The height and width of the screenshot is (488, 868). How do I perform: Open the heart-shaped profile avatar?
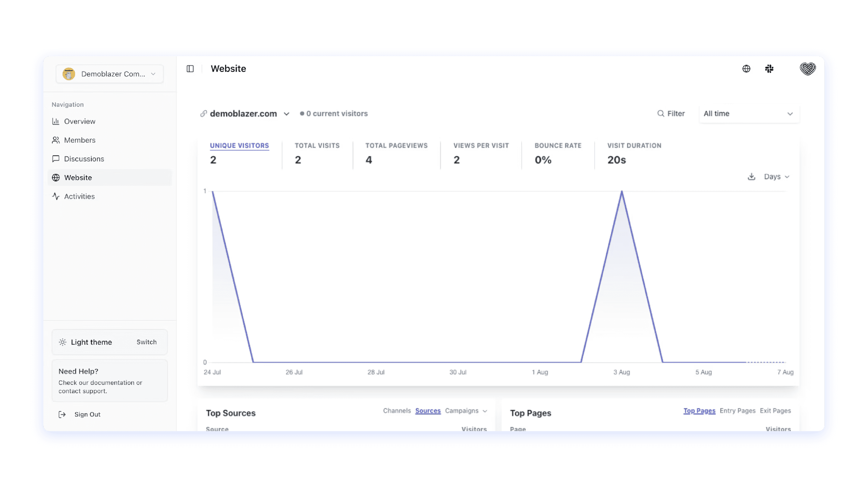coord(807,69)
